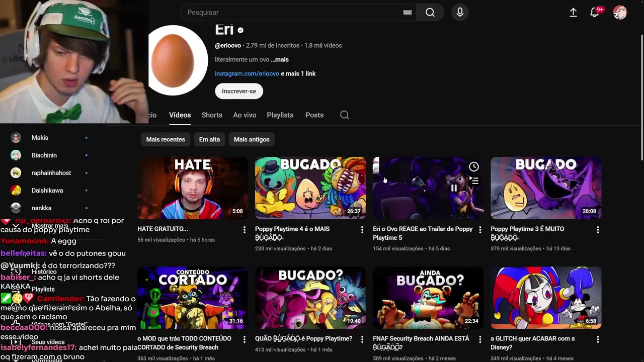This screenshot has height=362, width=644.
Task: Open BUGADO thumbnail with 28:08 duration
Action: [x=546, y=188]
